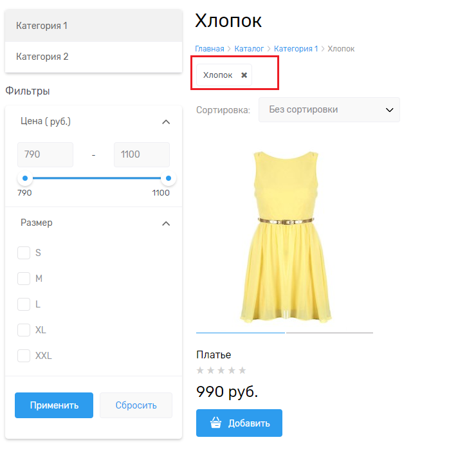This screenshot has height=460, width=476.
Task: Open the Без сортировки sort dropdown
Action: 329,109
